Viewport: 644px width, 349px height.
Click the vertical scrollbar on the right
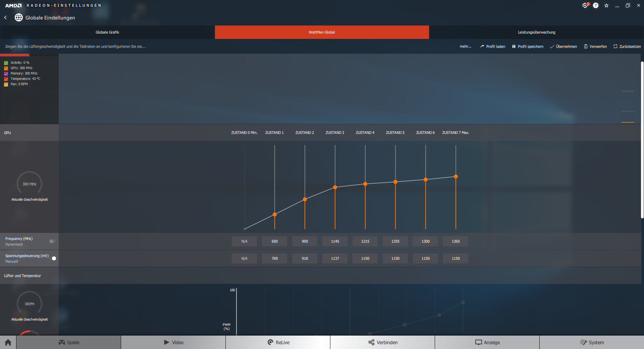click(642, 140)
